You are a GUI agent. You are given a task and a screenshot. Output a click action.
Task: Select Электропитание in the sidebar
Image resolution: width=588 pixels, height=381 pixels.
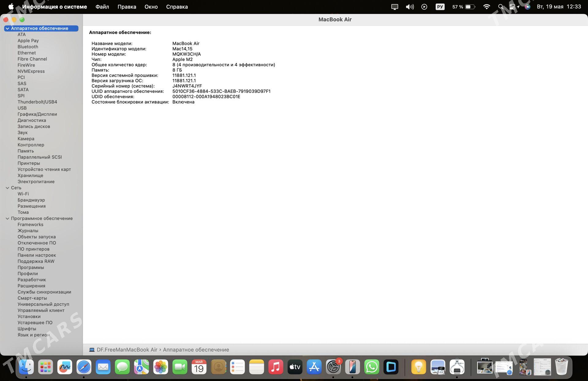(36, 182)
